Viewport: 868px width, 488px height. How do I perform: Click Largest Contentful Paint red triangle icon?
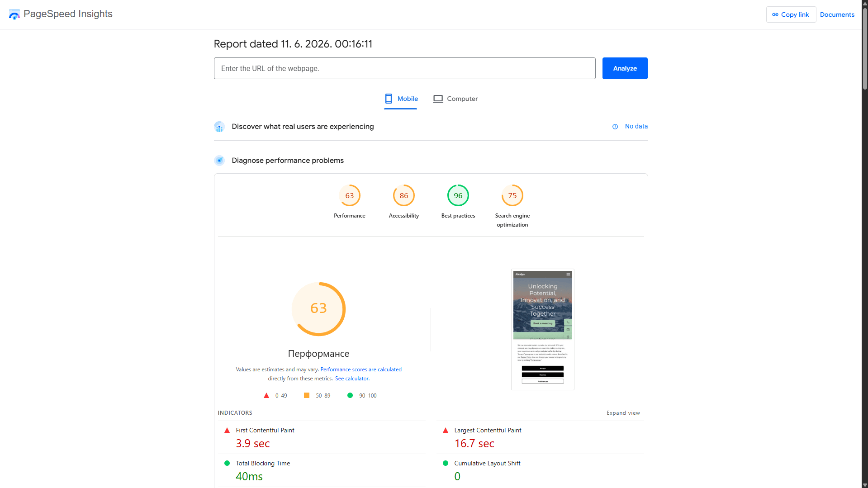[x=446, y=430]
